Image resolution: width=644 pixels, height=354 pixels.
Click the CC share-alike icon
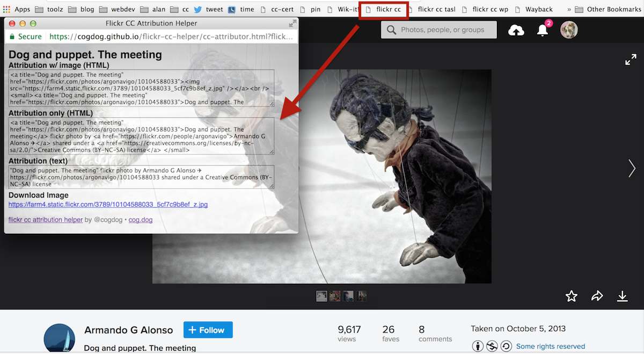pos(506,346)
